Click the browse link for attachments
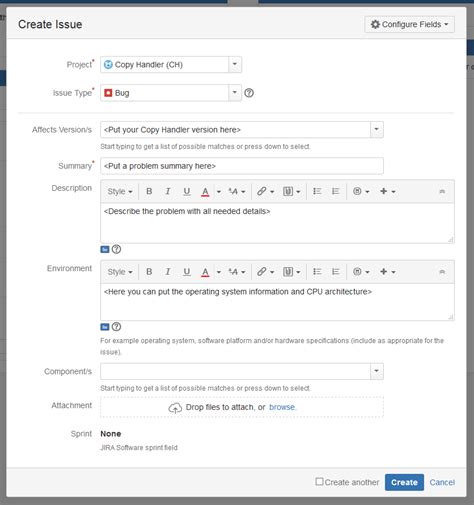The image size is (474, 505). click(x=282, y=407)
